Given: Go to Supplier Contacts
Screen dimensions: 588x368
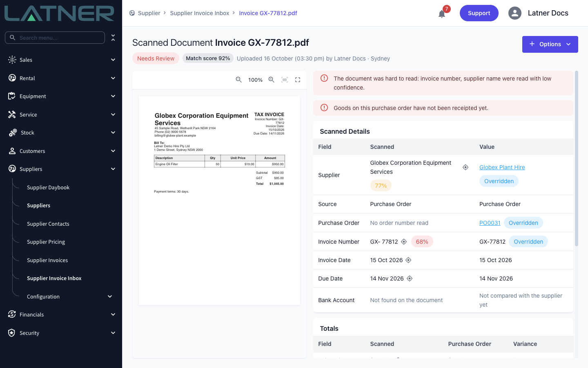Looking at the screenshot, I should (x=48, y=224).
